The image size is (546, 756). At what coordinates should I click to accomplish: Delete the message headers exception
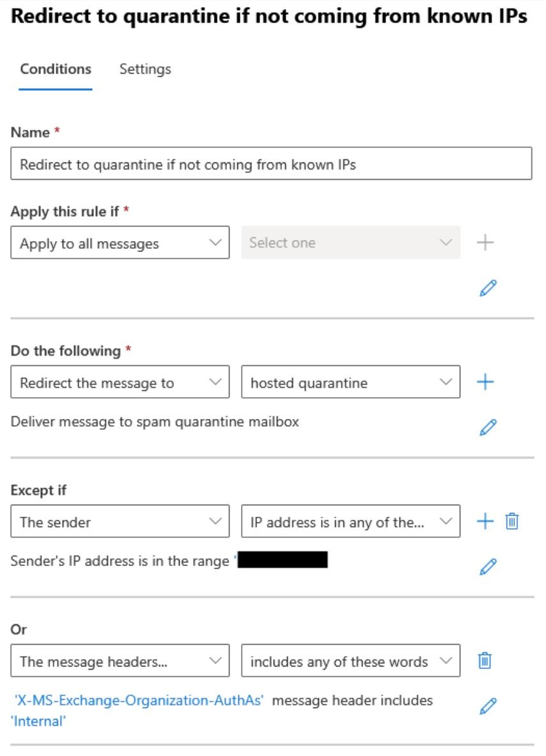click(x=485, y=661)
